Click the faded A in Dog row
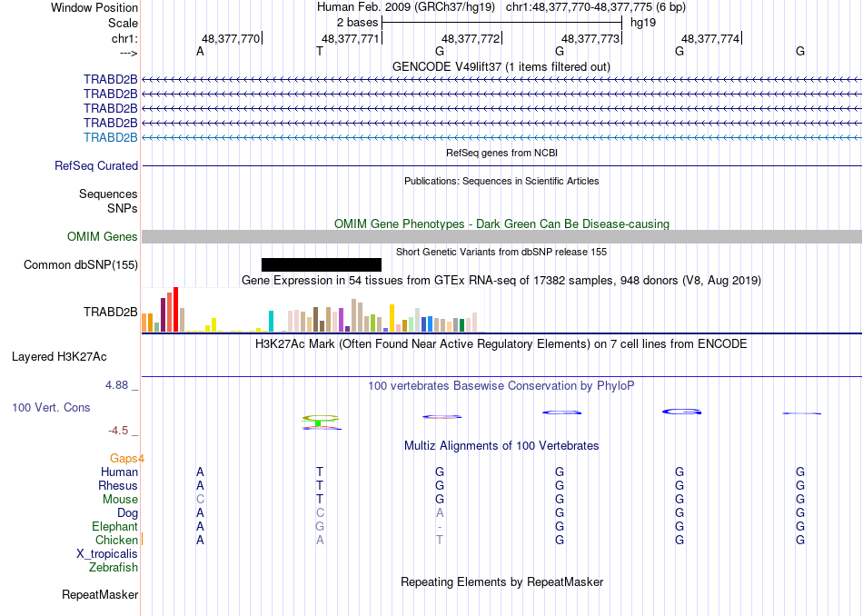863x616 pixels. coord(440,513)
